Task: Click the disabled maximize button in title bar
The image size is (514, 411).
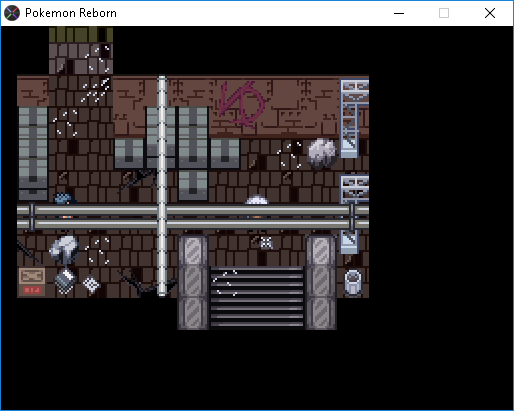Action: [444, 13]
